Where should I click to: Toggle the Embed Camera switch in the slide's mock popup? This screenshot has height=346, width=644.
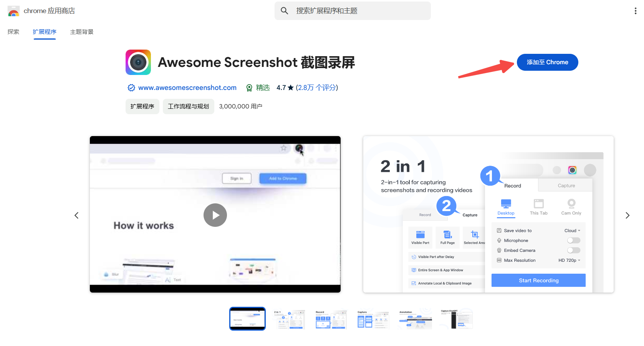(x=574, y=250)
